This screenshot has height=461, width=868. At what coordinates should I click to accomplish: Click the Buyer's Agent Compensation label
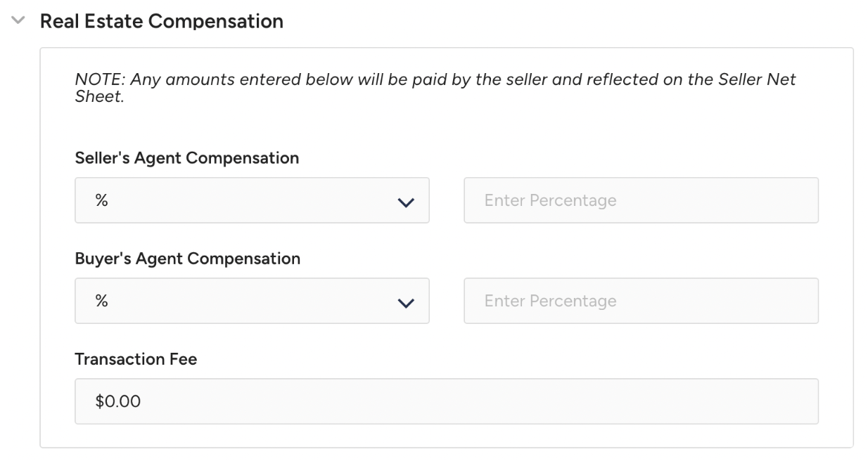[x=187, y=259]
